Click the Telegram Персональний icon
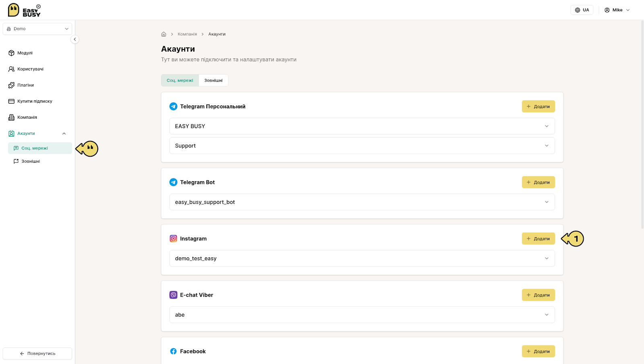 (173, 106)
